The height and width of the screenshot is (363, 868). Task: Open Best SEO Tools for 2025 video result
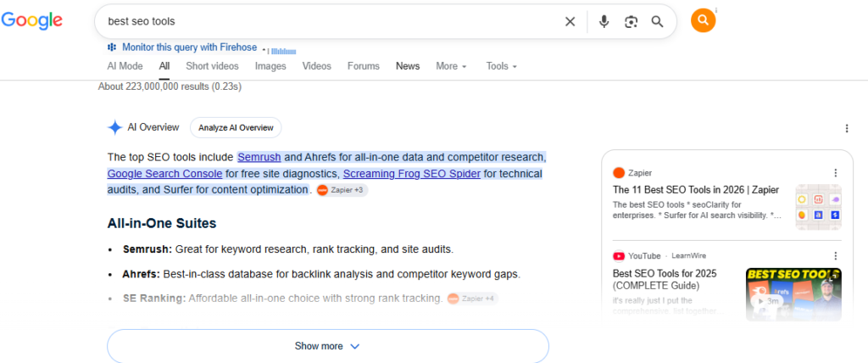pos(665,279)
